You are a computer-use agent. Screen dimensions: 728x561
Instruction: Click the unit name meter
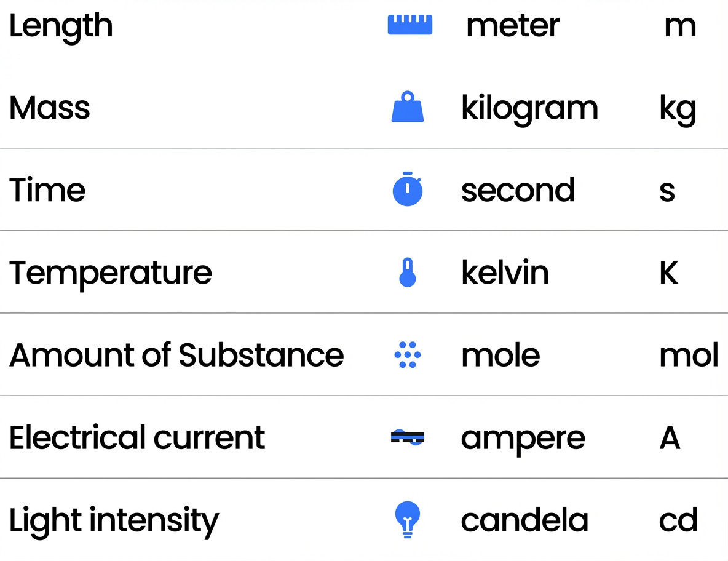513,26
